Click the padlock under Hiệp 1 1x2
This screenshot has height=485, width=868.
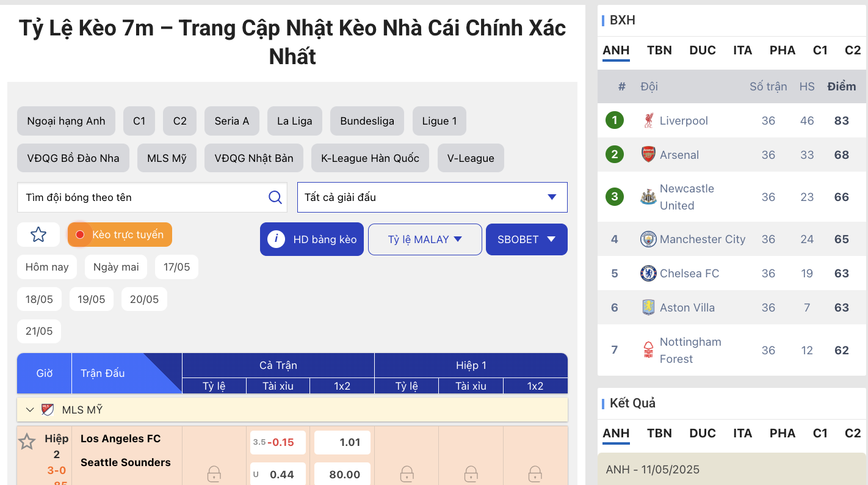pos(535,473)
